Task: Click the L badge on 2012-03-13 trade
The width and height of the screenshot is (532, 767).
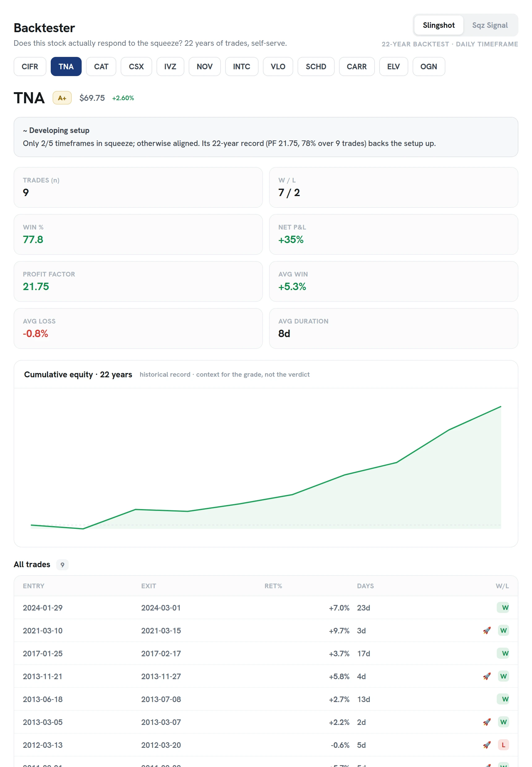Action: pos(503,745)
